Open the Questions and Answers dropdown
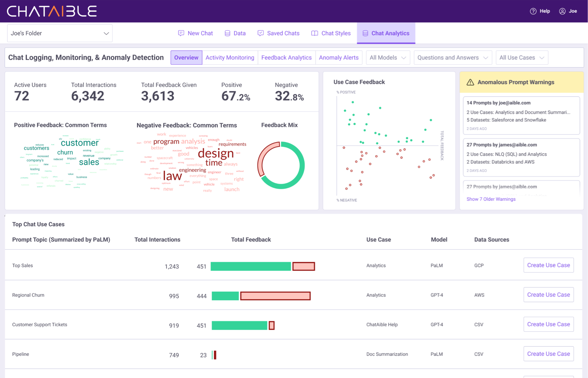Viewport: 588px width, 378px height. click(x=453, y=58)
